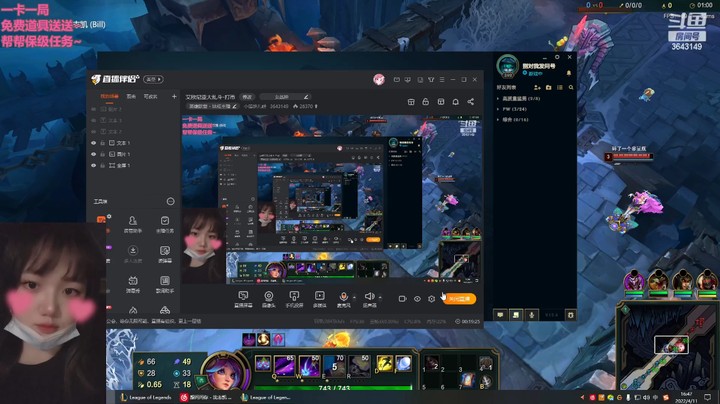Viewport: 720px width, 404px height.
Task: Toggle the lock on the 图片 1 layer
Action: tap(103, 154)
